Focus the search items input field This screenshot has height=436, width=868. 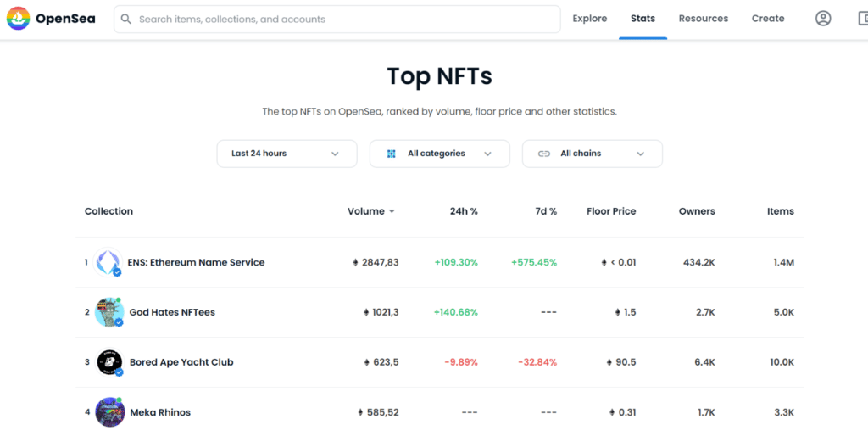(337, 20)
